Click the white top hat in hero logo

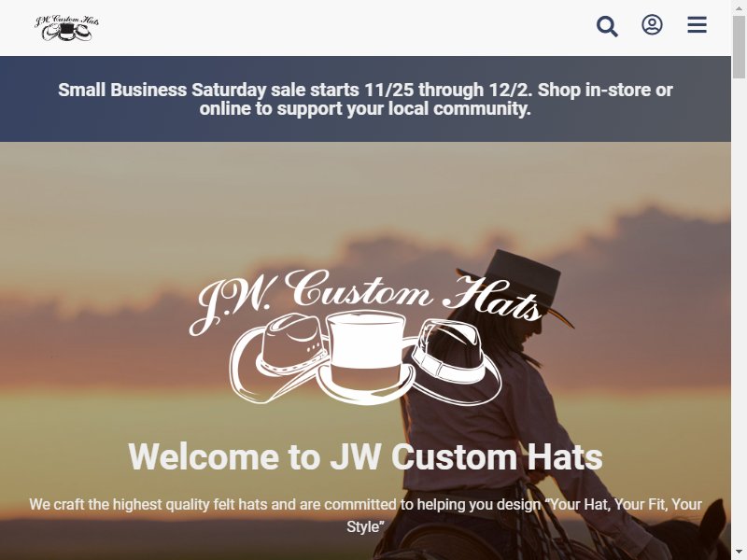(366, 355)
